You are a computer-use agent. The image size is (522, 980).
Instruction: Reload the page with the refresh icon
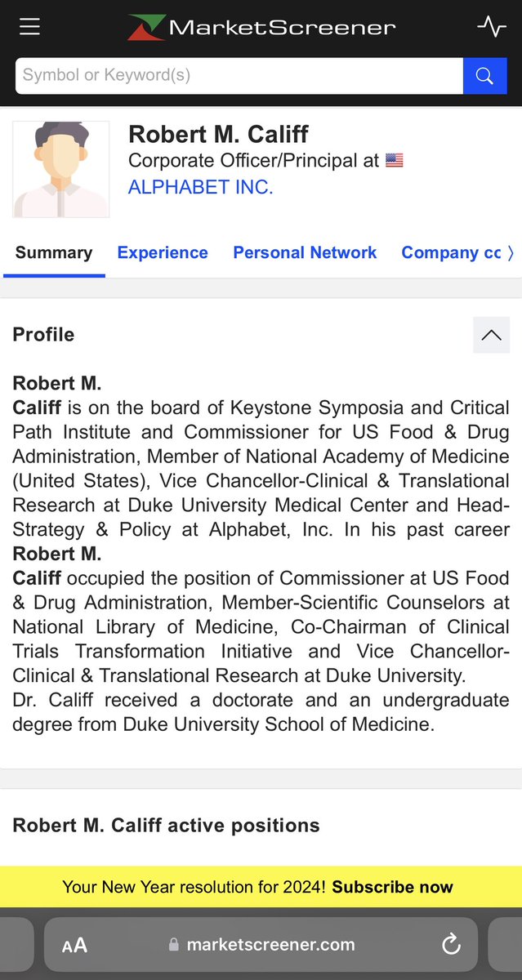(x=451, y=945)
